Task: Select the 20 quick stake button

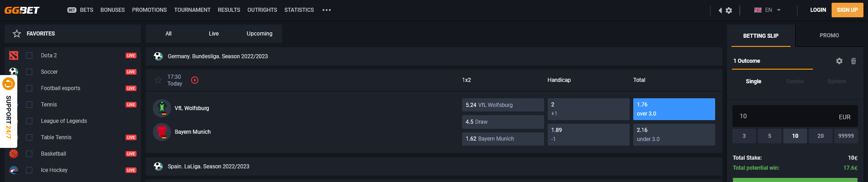Action: tap(820, 136)
